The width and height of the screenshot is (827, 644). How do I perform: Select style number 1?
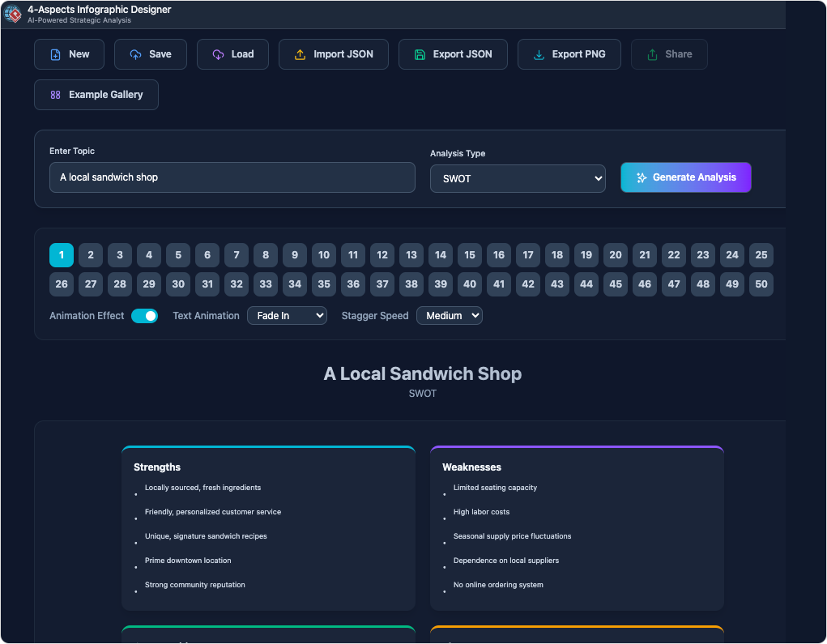[62, 255]
